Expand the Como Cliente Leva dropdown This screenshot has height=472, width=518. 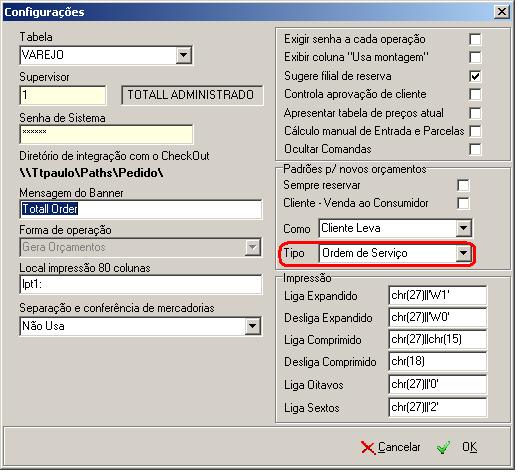coord(463,228)
